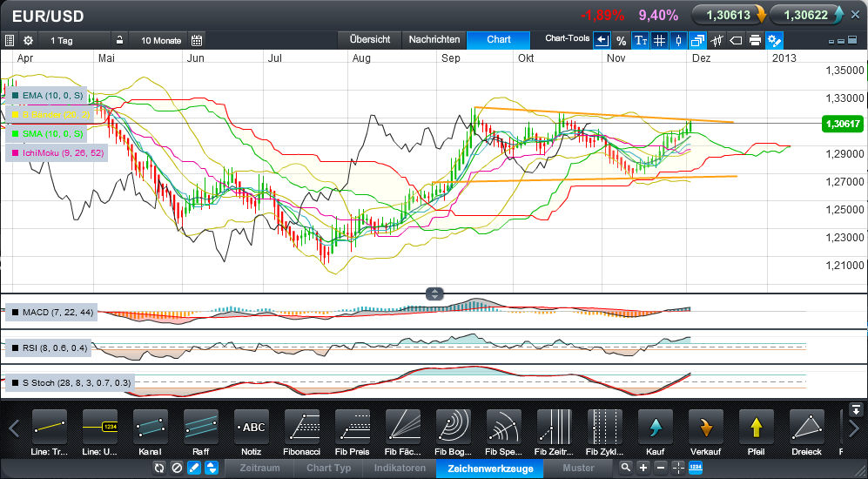Open the calendar date picker
Image resolution: width=868 pixels, height=479 pixels.
[197, 40]
